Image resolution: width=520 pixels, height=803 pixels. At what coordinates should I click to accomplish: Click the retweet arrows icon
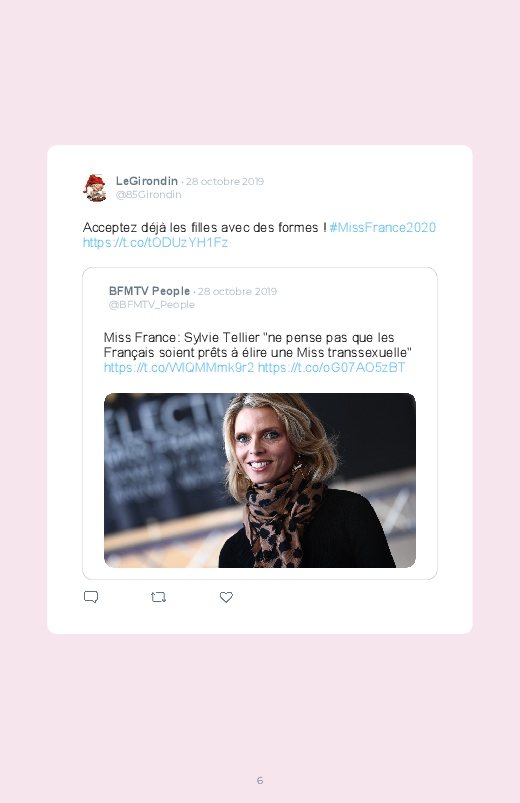(x=158, y=597)
